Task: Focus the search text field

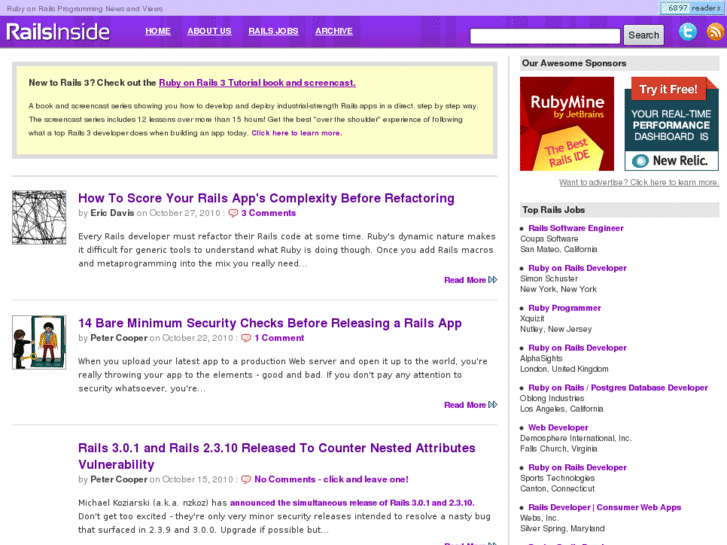Action: pyautogui.click(x=545, y=36)
